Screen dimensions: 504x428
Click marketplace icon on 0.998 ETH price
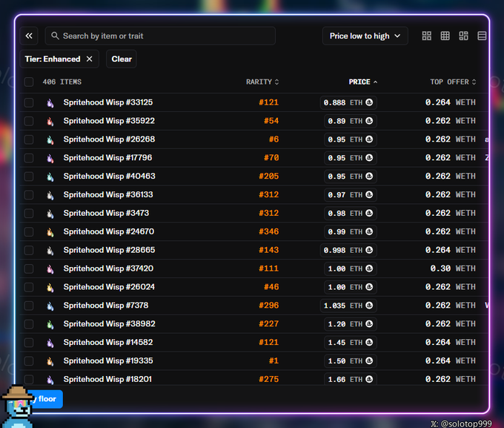(x=369, y=250)
